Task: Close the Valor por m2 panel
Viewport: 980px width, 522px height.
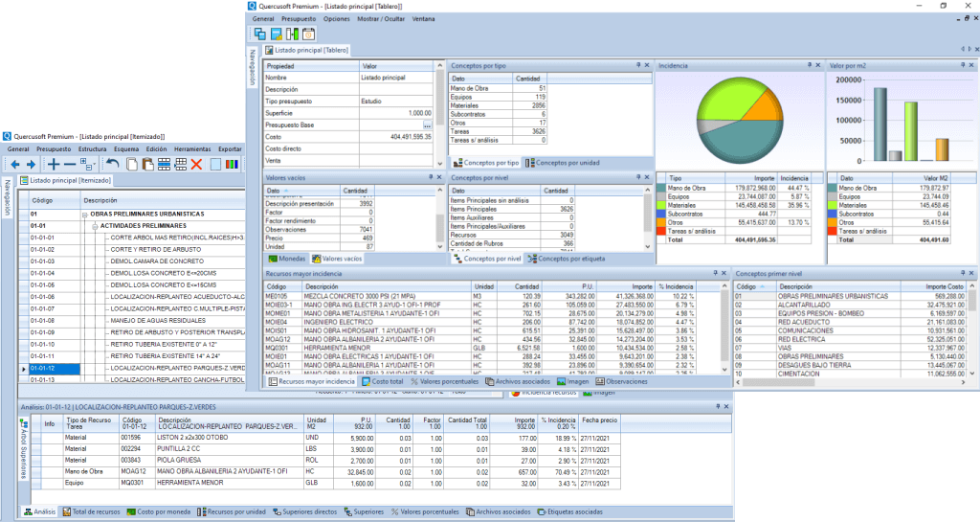Action: pos(970,65)
